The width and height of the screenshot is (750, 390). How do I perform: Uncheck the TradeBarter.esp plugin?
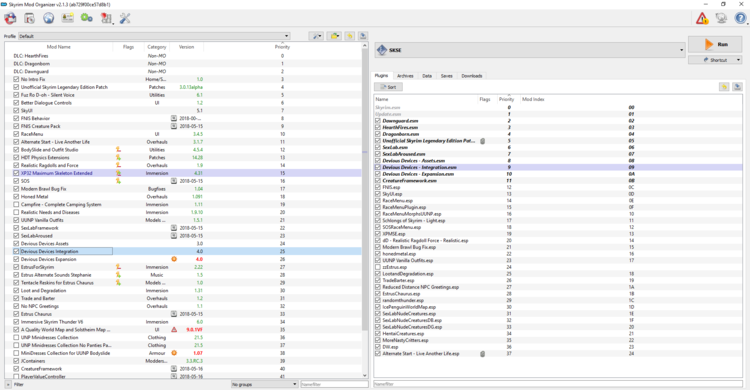(x=378, y=280)
